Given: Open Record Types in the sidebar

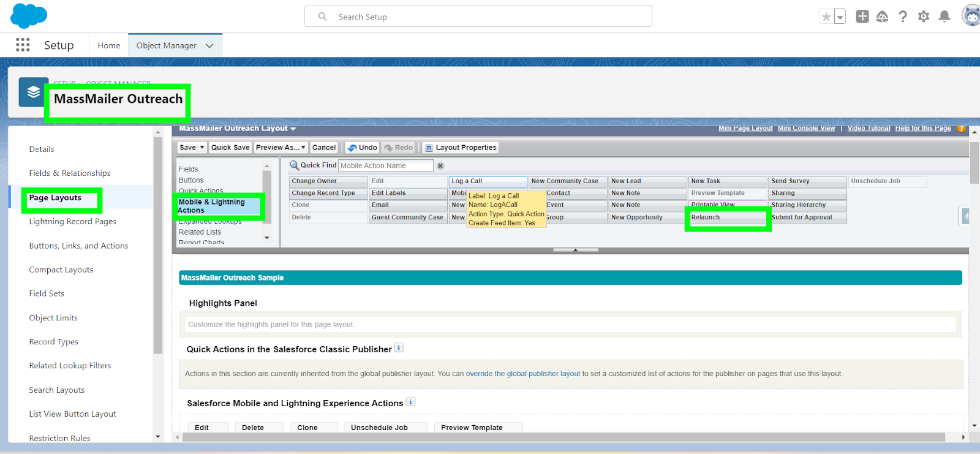Looking at the screenshot, I should 54,342.
